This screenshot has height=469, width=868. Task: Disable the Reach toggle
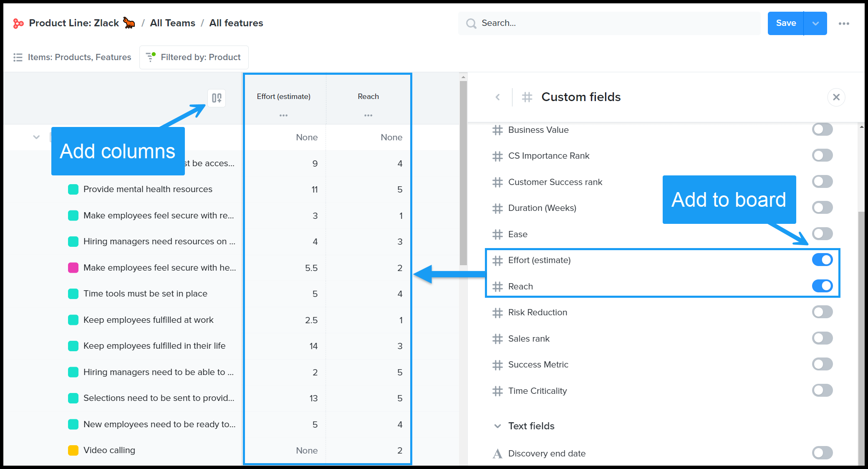(822, 286)
